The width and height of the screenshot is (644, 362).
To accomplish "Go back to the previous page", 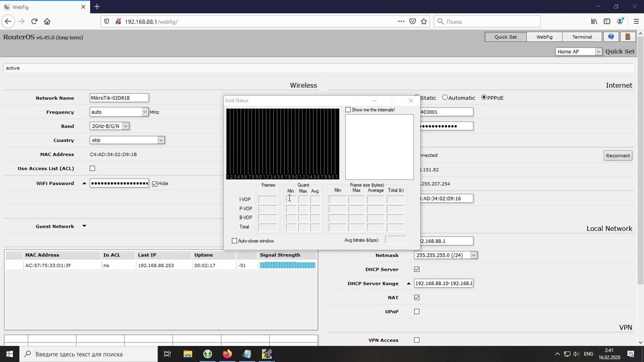I will coord(8,22).
